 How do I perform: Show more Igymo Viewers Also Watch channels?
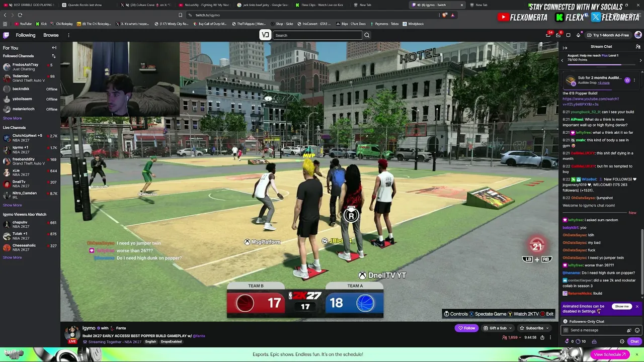[x=12, y=257]
